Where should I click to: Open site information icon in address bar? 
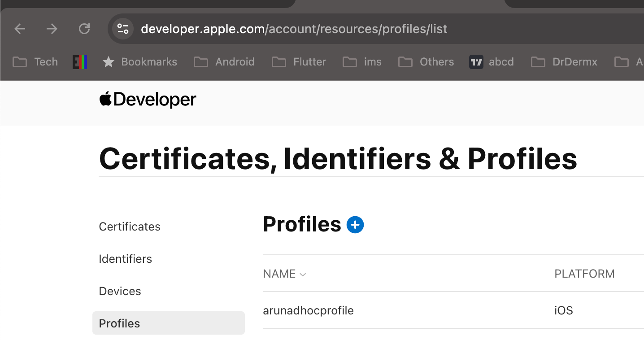pos(122,29)
